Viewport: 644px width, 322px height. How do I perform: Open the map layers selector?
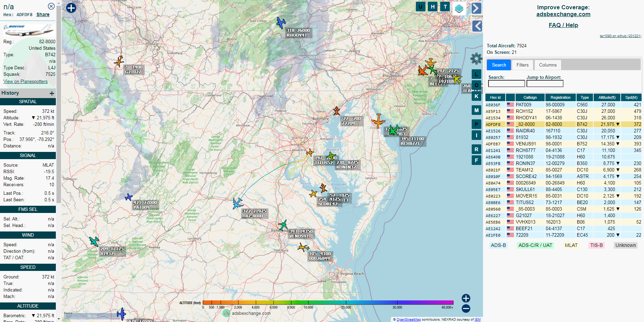[459, 8]
